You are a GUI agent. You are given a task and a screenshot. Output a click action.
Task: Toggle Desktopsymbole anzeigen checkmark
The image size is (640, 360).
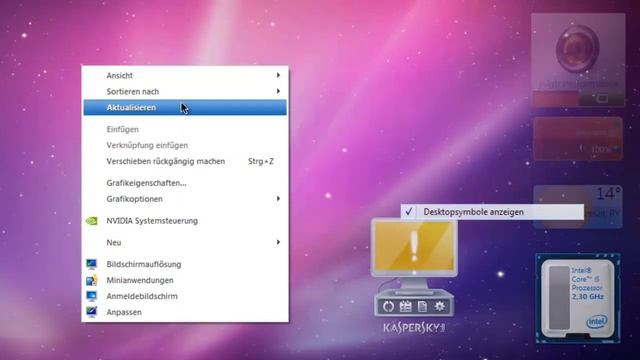pyautogui.click(x=409, y=211)
